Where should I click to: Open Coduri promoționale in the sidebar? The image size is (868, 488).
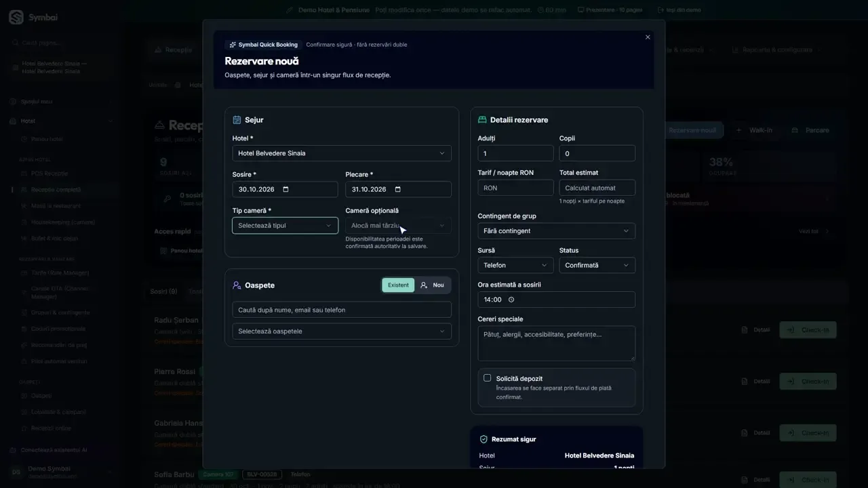pyautogui.click(x=58, y=329)
